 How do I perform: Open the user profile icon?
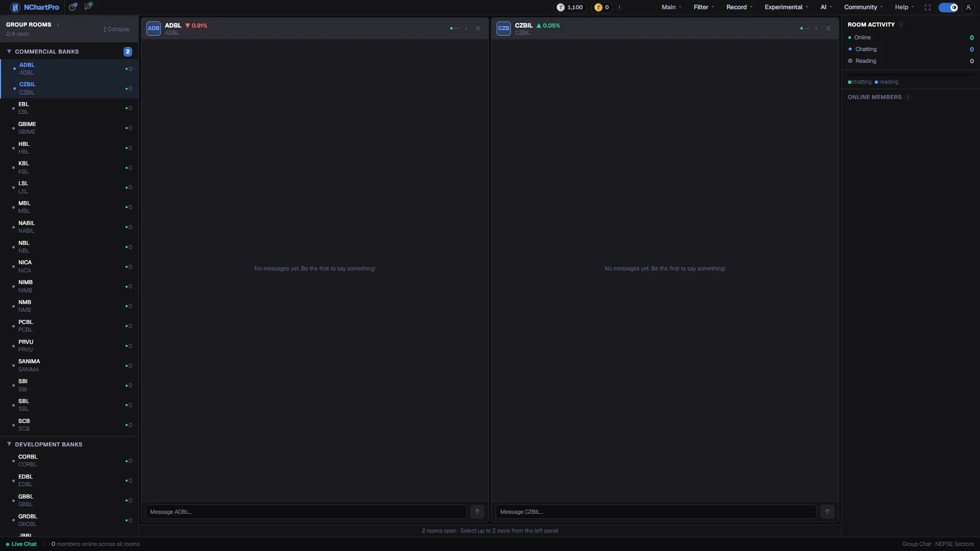968,7
